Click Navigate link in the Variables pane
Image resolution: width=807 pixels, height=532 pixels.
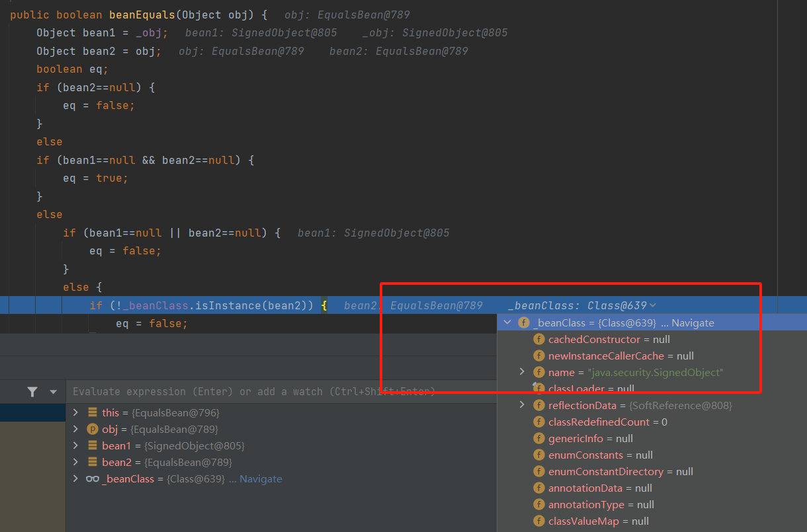coord(261,479)
